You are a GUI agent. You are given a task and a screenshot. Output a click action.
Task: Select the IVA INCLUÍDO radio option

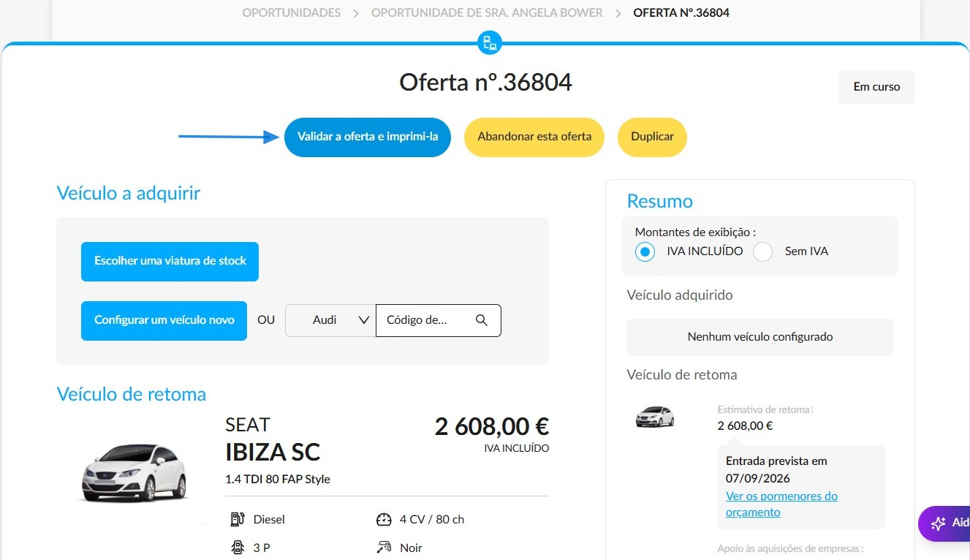(644, 252)
